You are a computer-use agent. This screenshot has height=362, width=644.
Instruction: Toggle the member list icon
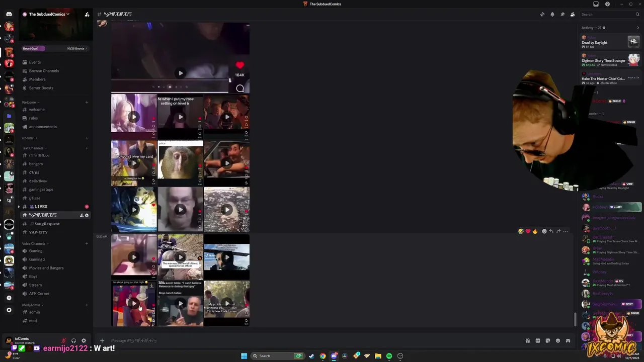point(572,14)
